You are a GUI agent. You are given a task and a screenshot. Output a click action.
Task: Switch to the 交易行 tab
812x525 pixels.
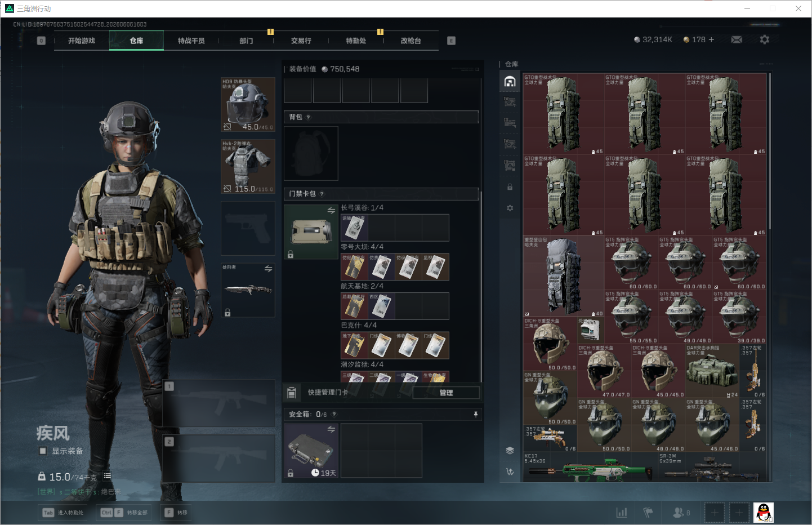point(301,41)
